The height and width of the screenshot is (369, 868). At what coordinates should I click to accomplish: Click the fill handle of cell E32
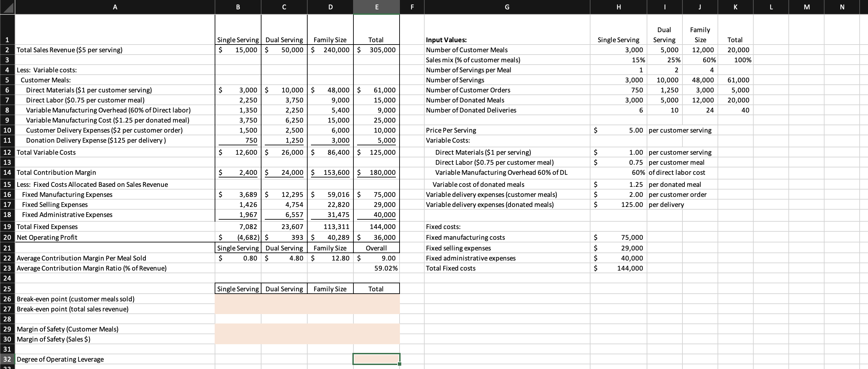tap(400, 364)
